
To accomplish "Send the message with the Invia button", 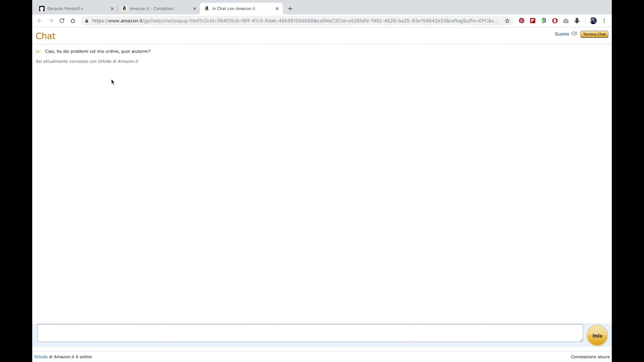I will 597,336.
